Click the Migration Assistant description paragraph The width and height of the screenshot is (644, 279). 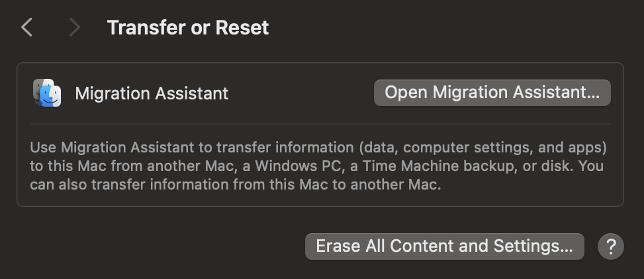point(318,166)
